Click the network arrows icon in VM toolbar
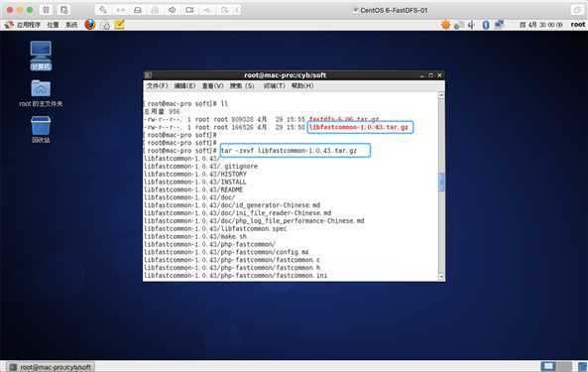Screen dimensions: 588x372 (x=120, y=10)
